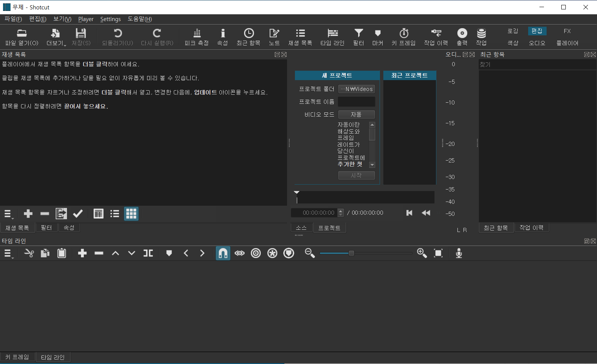
Task: Open the playlist hamburger menu
Action: [8, 214]
